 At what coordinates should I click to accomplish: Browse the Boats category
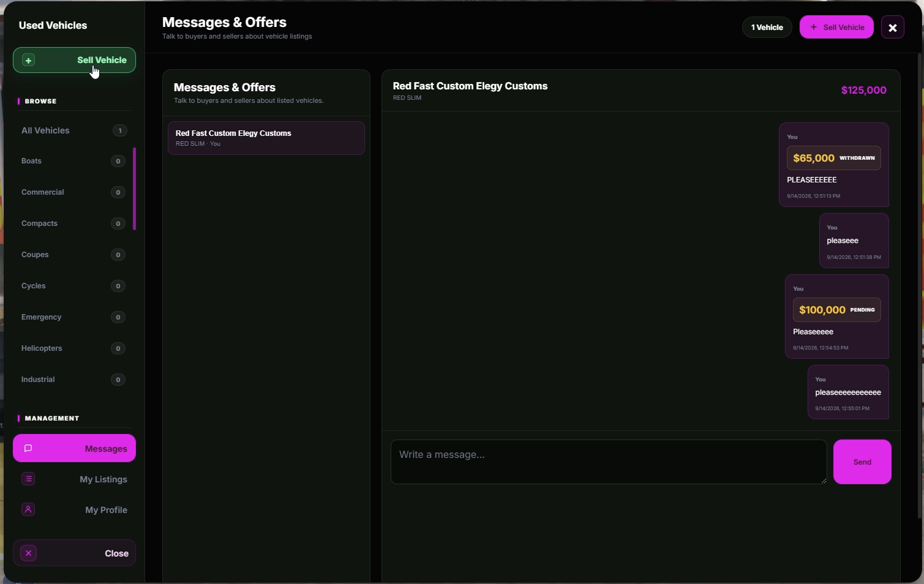tap(72, 161)
